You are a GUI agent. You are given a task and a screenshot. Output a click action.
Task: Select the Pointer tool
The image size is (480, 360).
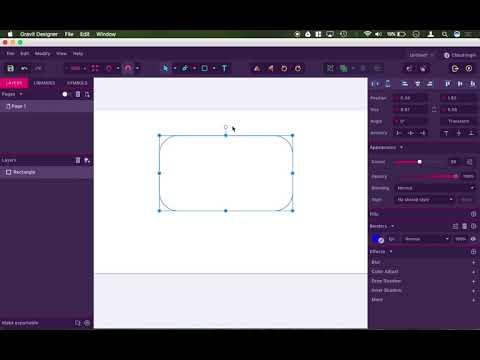click(165, 68)
